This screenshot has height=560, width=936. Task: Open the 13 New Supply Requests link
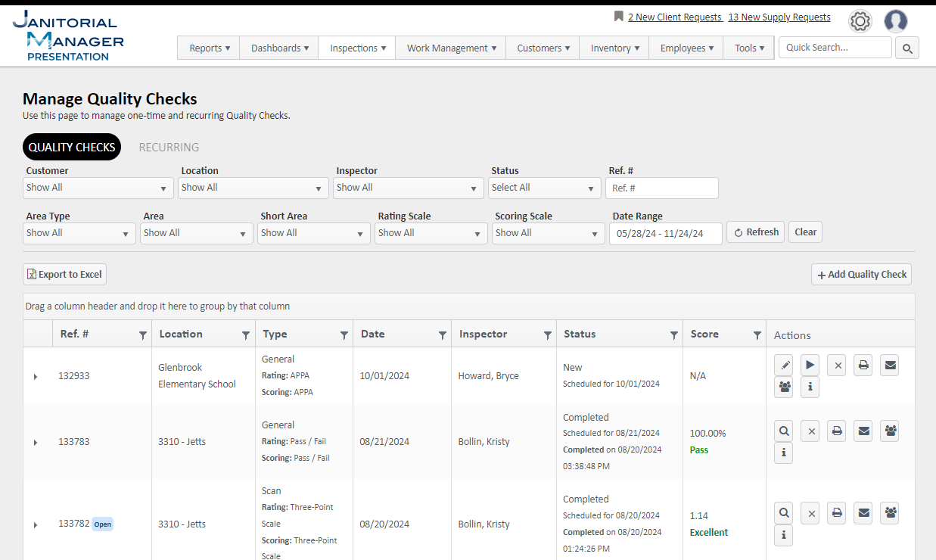tap(779, 17)
